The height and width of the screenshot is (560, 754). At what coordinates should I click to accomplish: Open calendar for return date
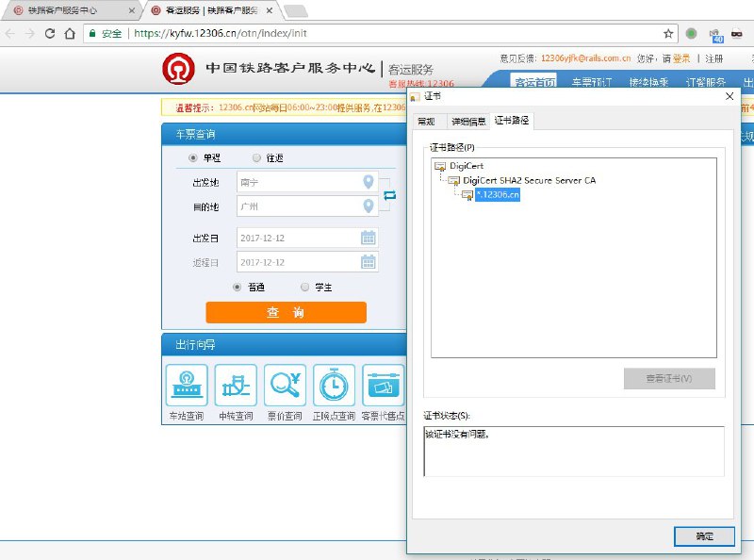click(369, 262)
